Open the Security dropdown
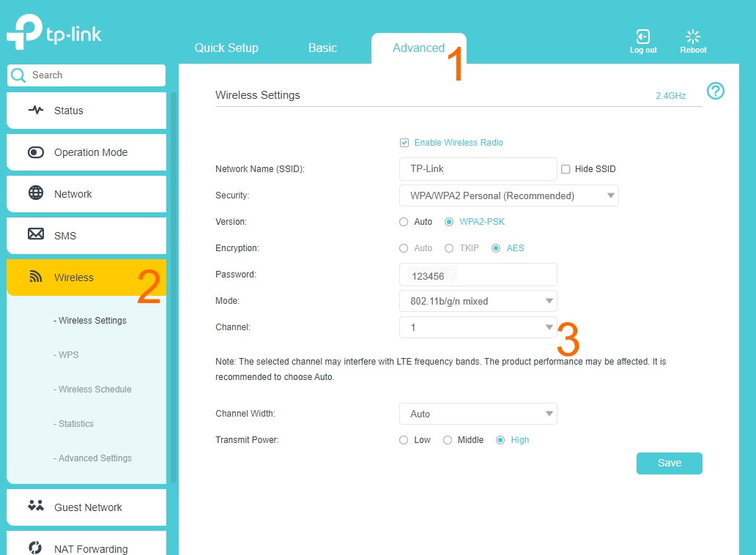 coord(508,195)
